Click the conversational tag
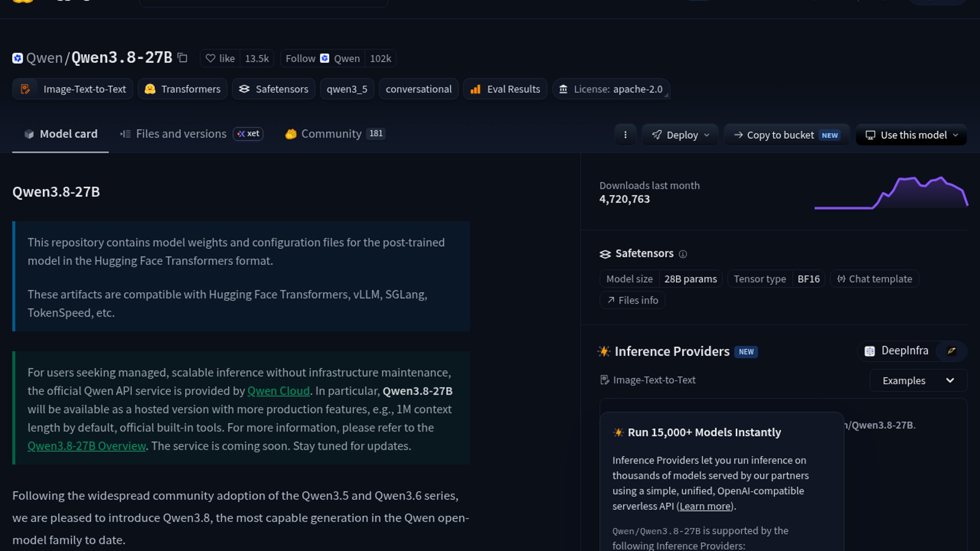The image size is (980, 551). coord(419,89)
